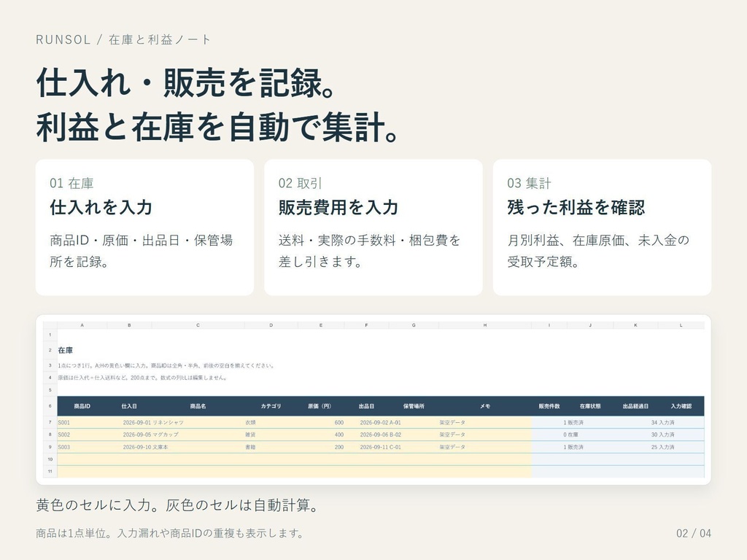The width and height of the screenshot is (747, 560).
Task: Click the page indicator "02 / 04"
Action: [694, 533]
